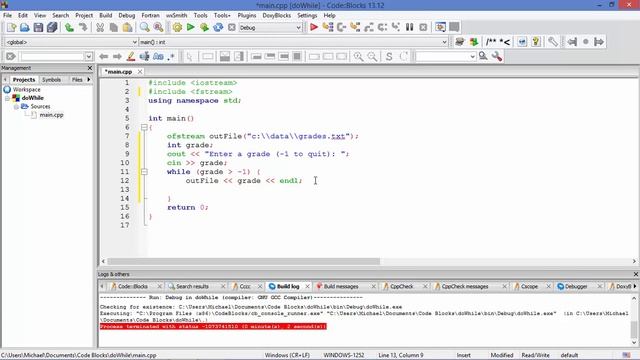The height and width of the screenshot is (360, 640).
Task: Paste from clipboard toolbar icon
Action: pyautogui.click(x=127, y=27)
